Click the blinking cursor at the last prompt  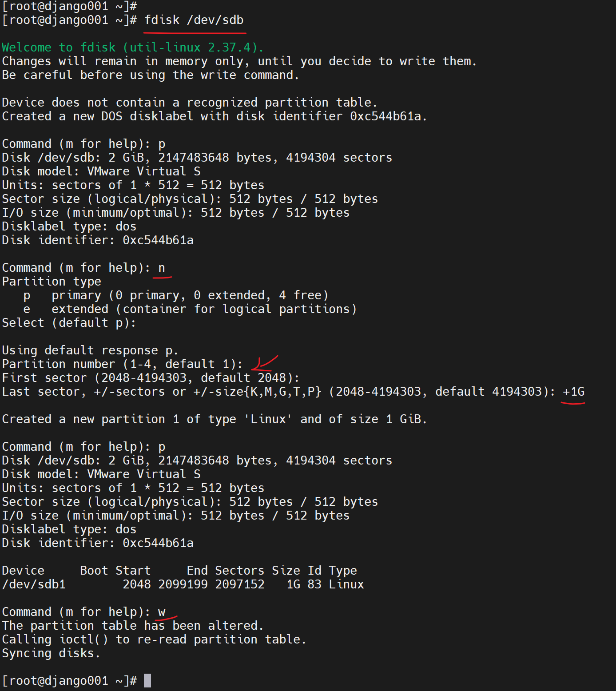[147, 680]
